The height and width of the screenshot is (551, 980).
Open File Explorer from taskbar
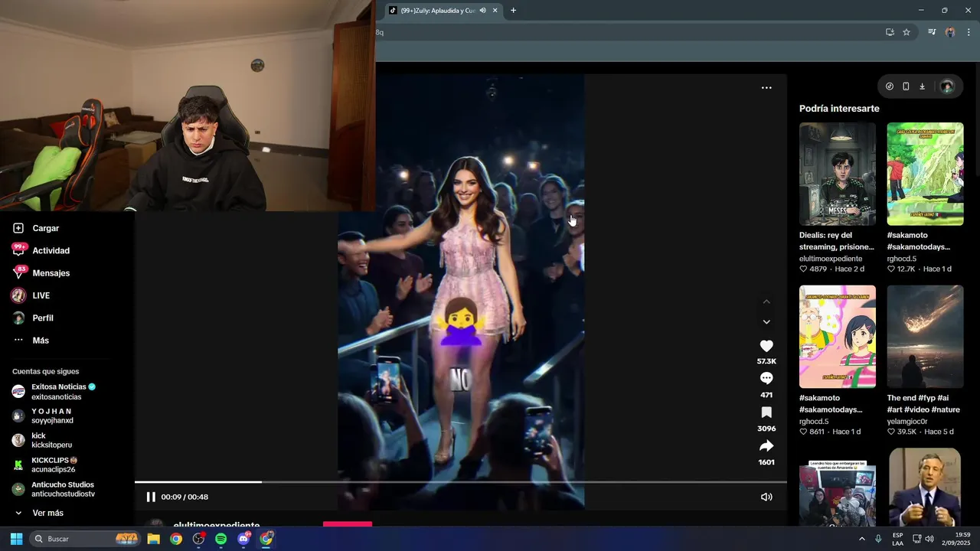(x=154, y=539)
